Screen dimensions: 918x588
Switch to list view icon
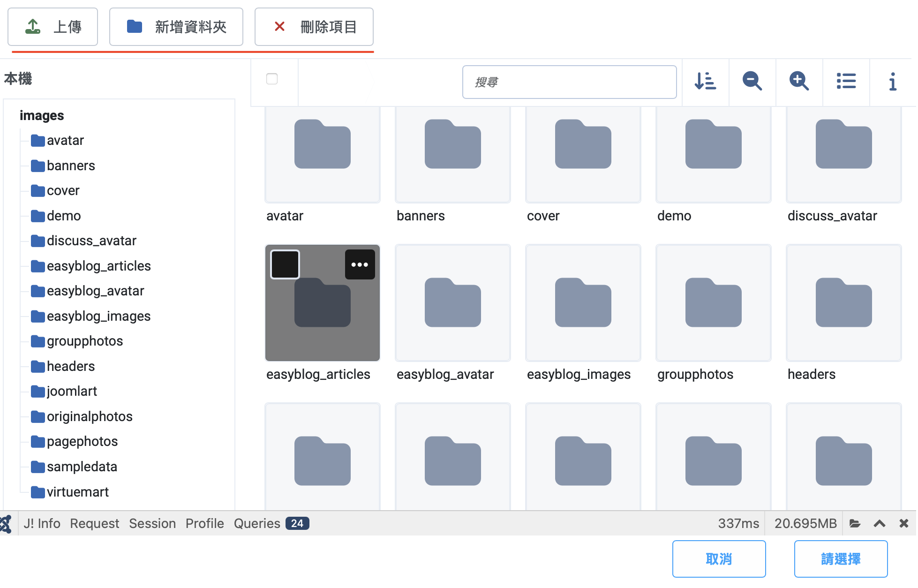coord(846,82)
